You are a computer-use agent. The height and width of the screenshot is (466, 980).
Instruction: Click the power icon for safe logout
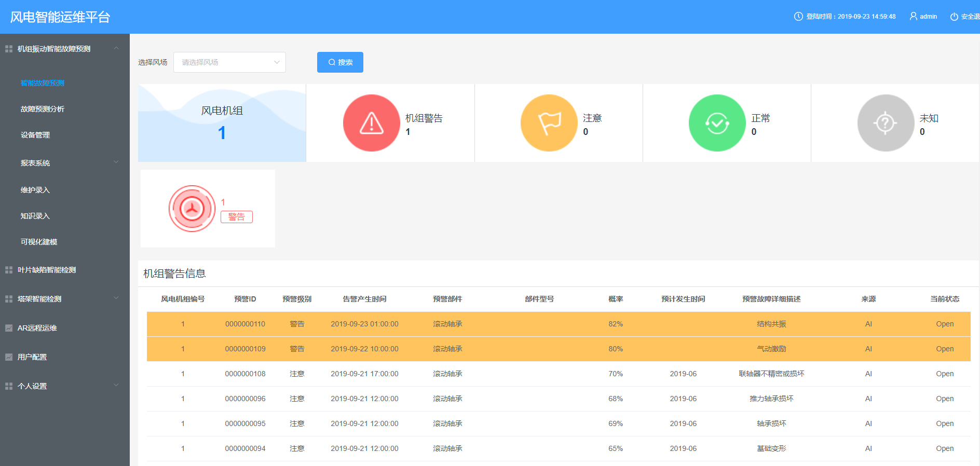point(954,17)
